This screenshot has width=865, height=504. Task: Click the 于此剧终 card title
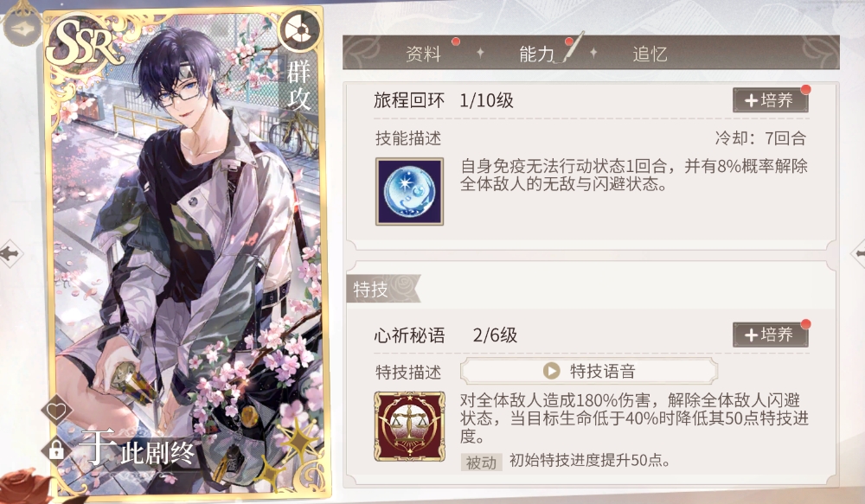click(136, 449)
